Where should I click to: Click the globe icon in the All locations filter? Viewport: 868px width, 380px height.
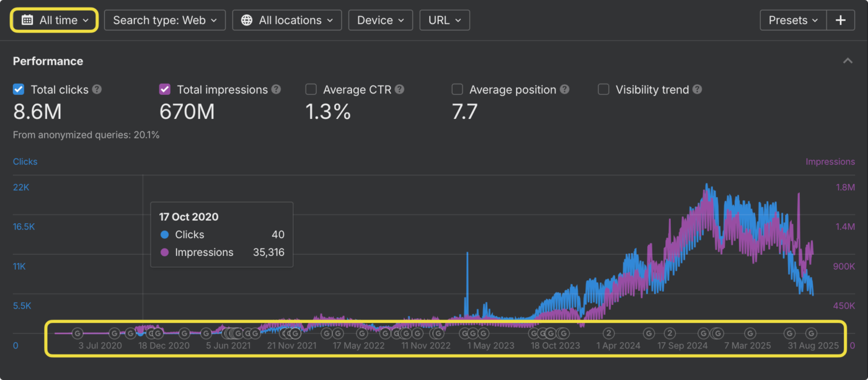click(x=247, y=20)
